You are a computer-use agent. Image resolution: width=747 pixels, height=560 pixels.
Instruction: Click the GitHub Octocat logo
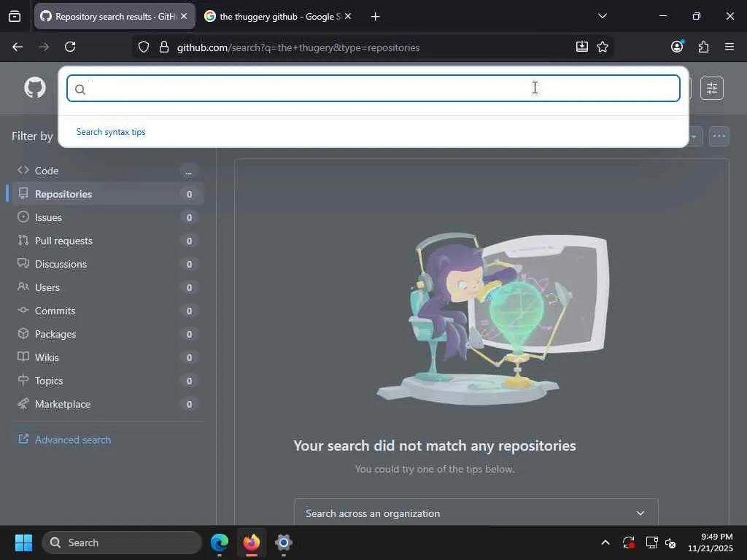point(35,88)
